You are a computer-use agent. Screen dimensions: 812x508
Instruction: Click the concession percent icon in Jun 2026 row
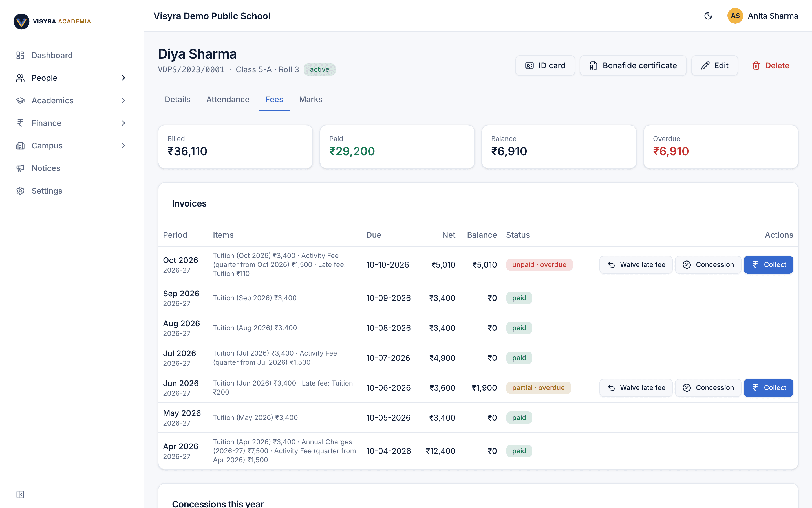(687, 388)
